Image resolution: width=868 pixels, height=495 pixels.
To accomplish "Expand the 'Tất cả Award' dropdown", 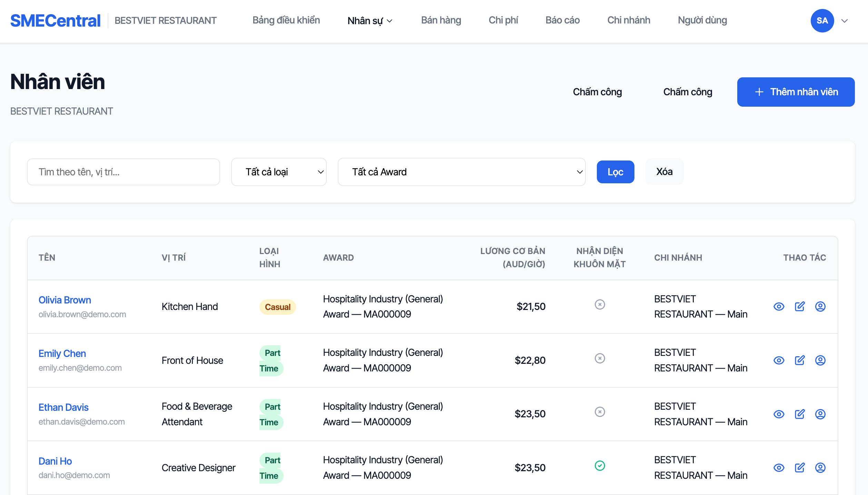I will pyautogui.click(x=462, y=172).
